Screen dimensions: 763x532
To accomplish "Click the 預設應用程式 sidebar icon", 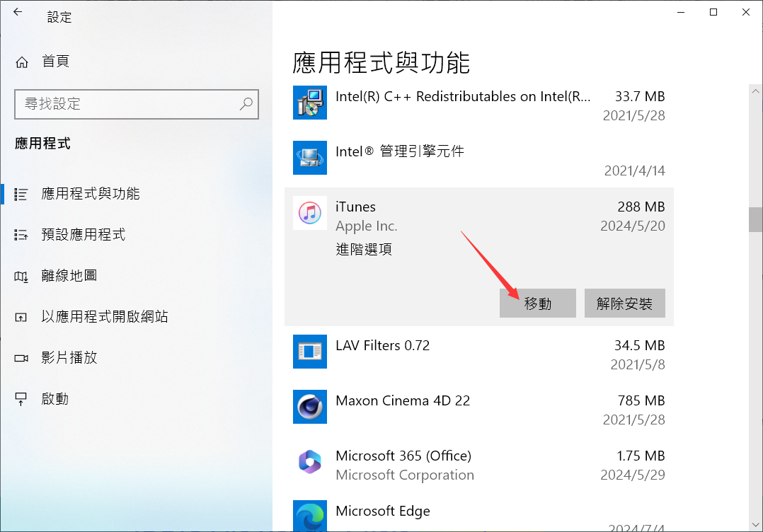I will click(21, 236).
